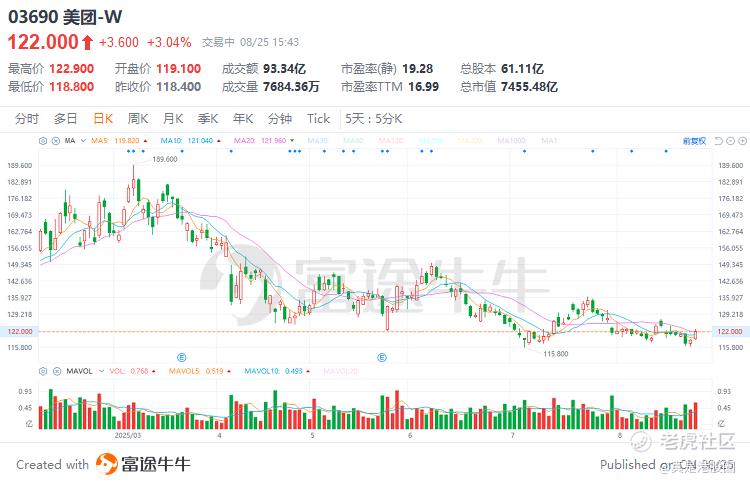Screen dimensions: 750x485
Task: Click the 富途牛牛 logo in footer
Action: tap(143, 464)
